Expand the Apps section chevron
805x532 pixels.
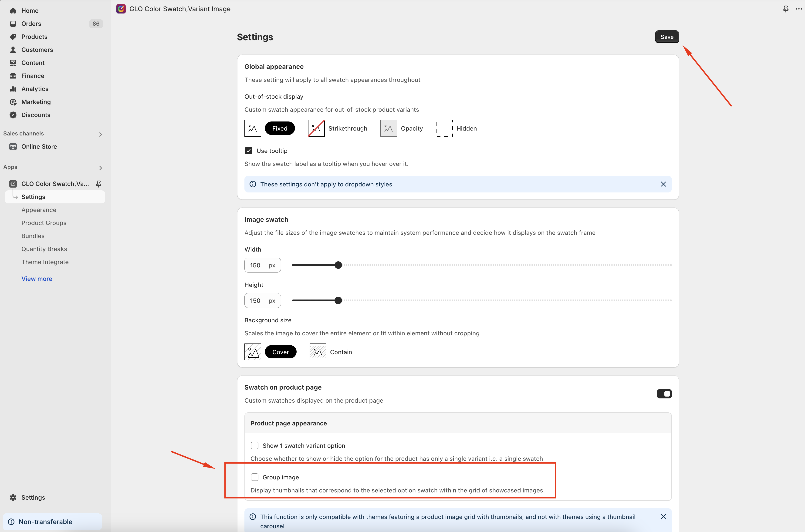[101, 168]
